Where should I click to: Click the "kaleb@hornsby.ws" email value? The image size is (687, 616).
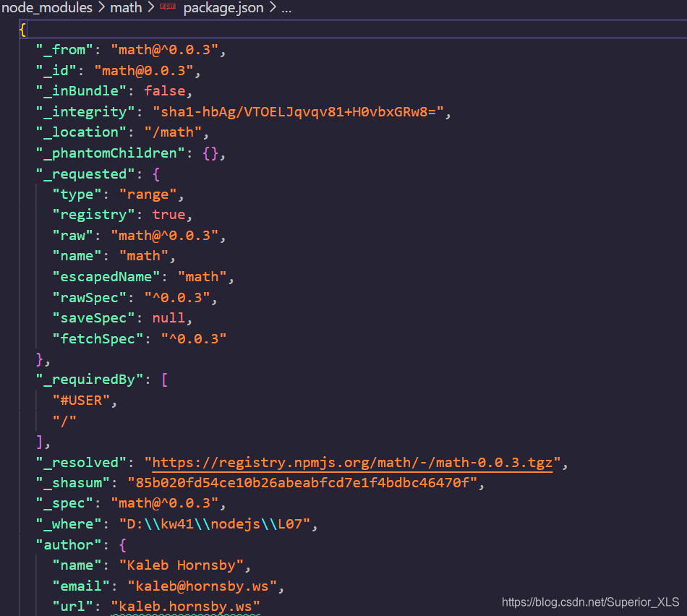(x=202, y=586)
